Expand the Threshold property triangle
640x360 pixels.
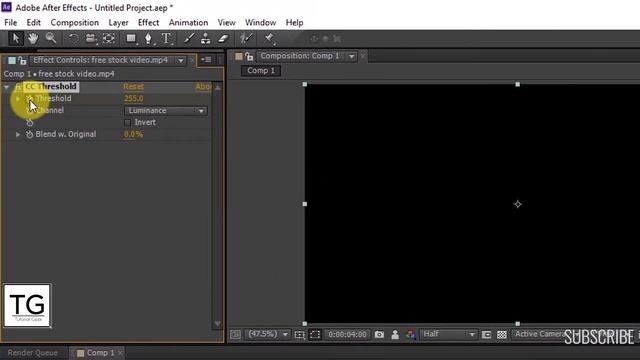click(18, 99)
